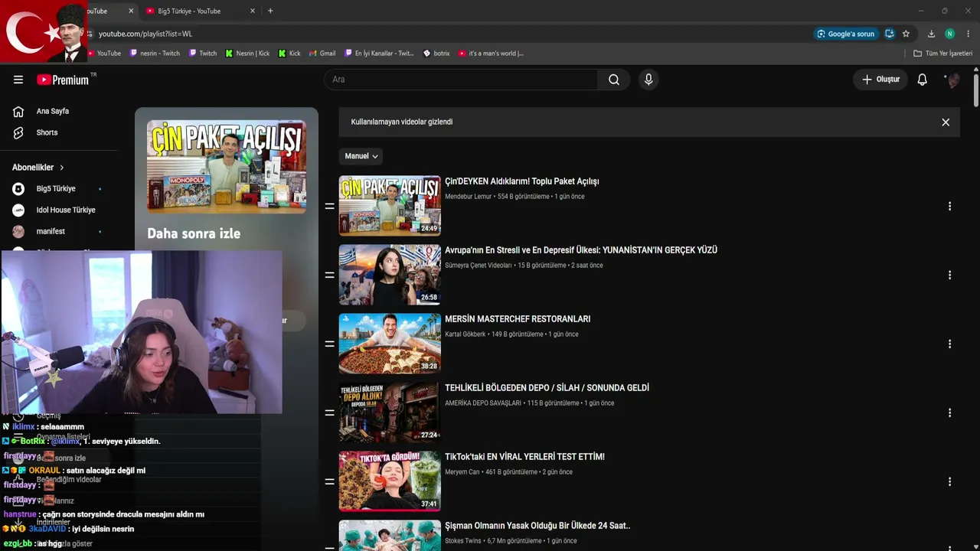Open options for MERSİN MASTERCHEF RESTORANLARI video

[x=949, y=344]
